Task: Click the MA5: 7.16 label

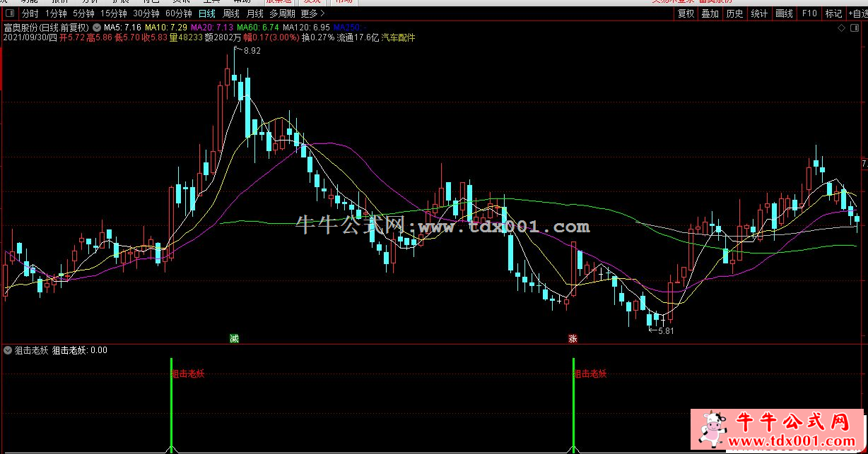Action: [123, 28]
